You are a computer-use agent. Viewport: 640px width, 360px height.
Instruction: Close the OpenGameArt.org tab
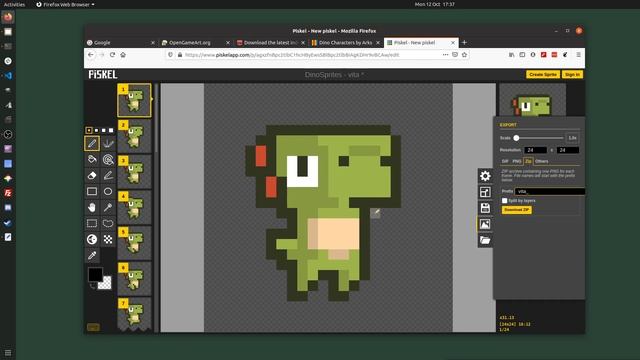click(x=228, y=42)
